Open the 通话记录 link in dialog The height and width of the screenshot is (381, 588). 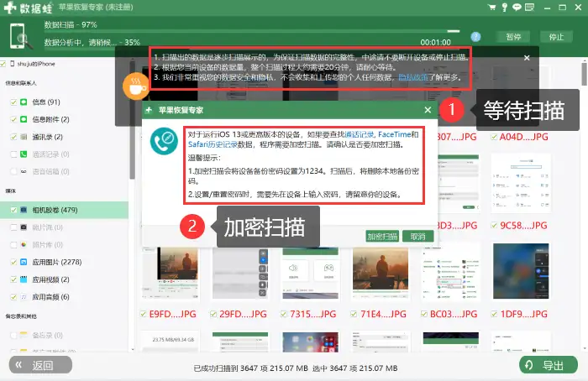(360, 134)
